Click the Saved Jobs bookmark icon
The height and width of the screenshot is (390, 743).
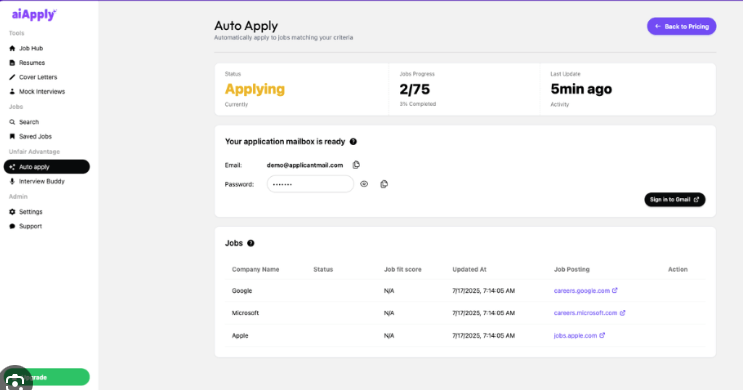(x=12, y=136)
